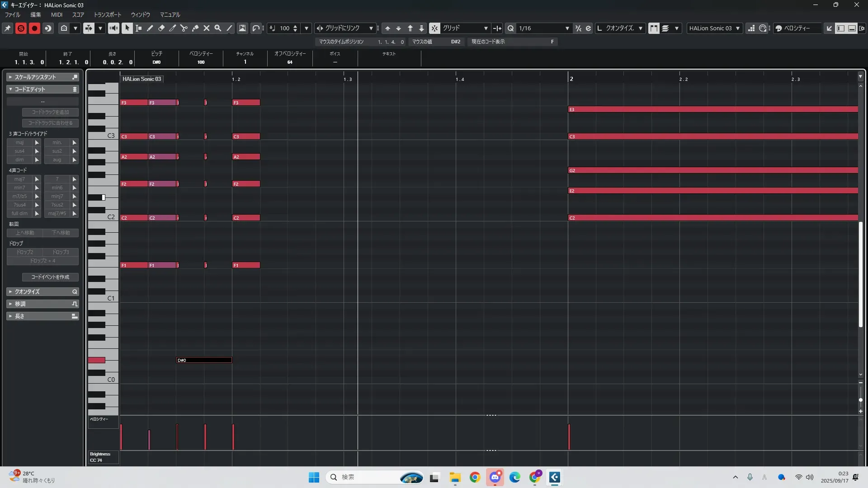Image resolution: width=868 pixels, height=488 pixels.
Task: Open the 1/16 quantize preset dropdown
Action: 567,28
